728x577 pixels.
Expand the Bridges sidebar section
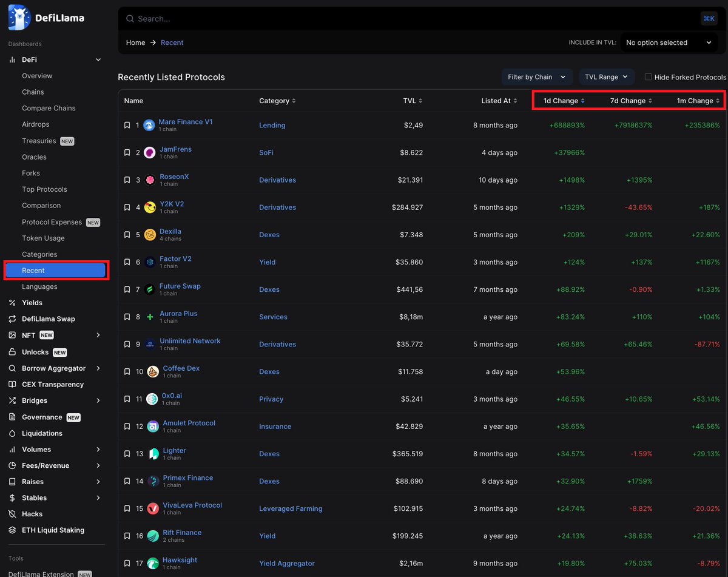point(98,400)
